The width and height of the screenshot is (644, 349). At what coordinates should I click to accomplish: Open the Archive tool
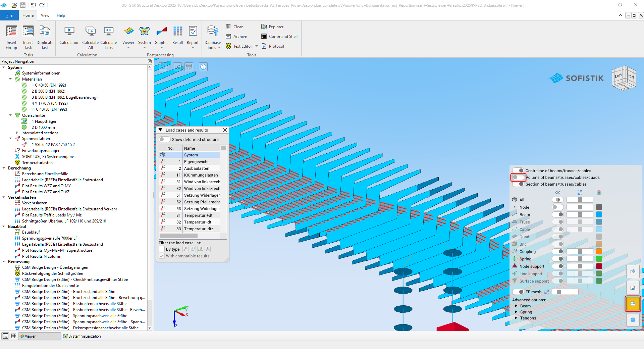click(x=236, y=36)
